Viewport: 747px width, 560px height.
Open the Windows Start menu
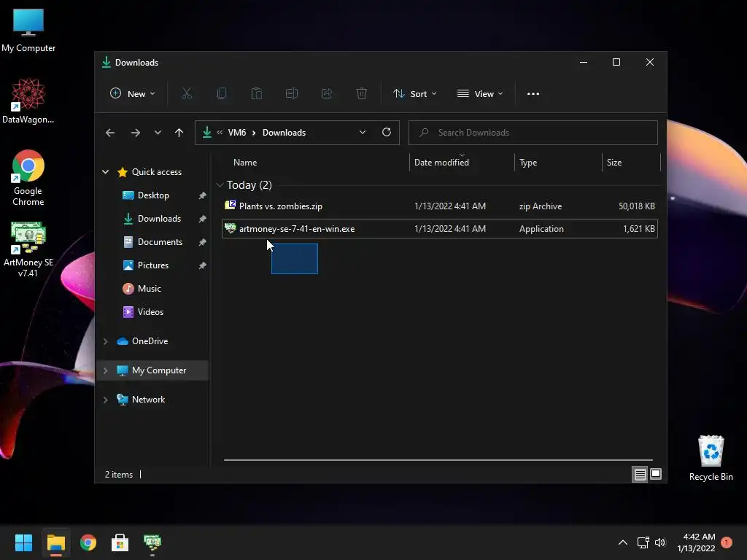click(23, 542)
